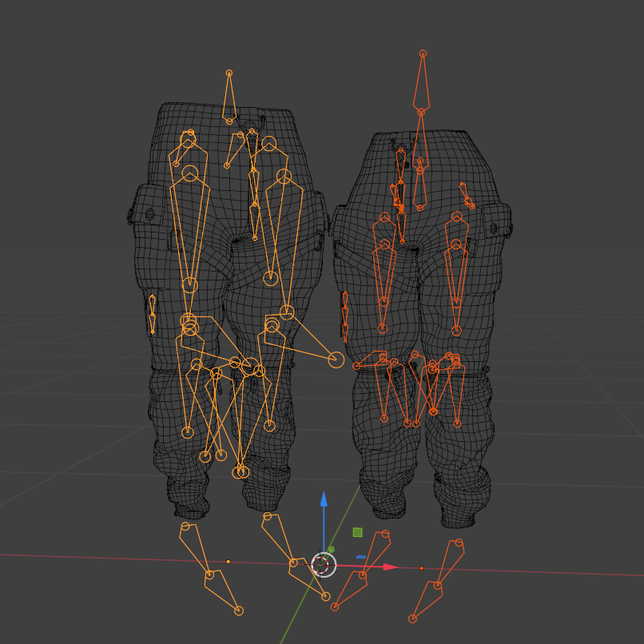This screenshot has height=644, width=644.
Task: Click the white circle at the move gizmo center
Action: click(324, 565)
